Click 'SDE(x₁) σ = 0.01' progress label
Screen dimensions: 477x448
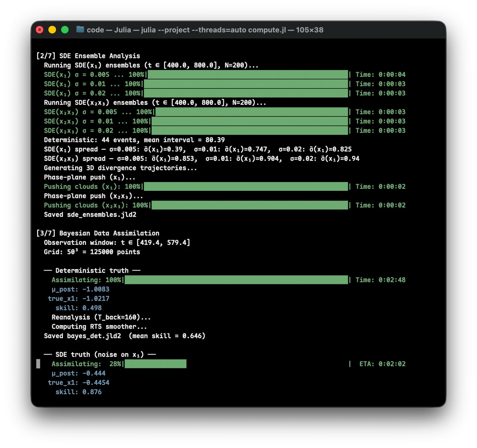click(x=92, y=84)
